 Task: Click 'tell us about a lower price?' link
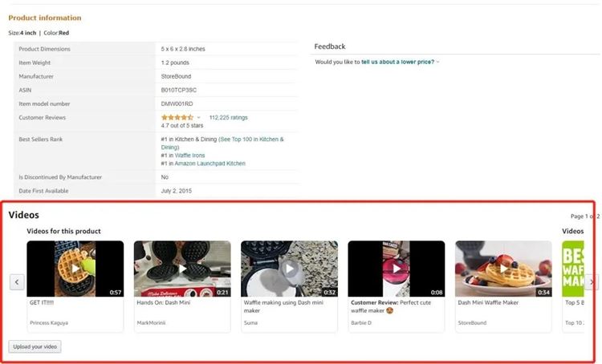tap(398, 62)
